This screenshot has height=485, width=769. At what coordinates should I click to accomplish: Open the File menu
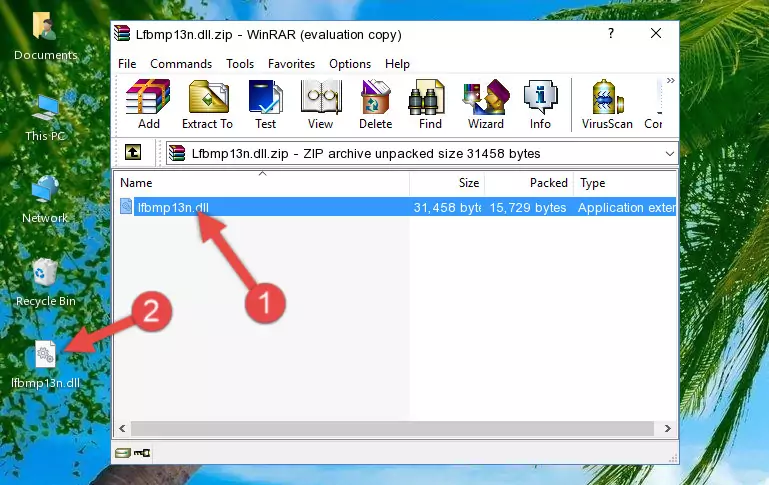point(127,64)
